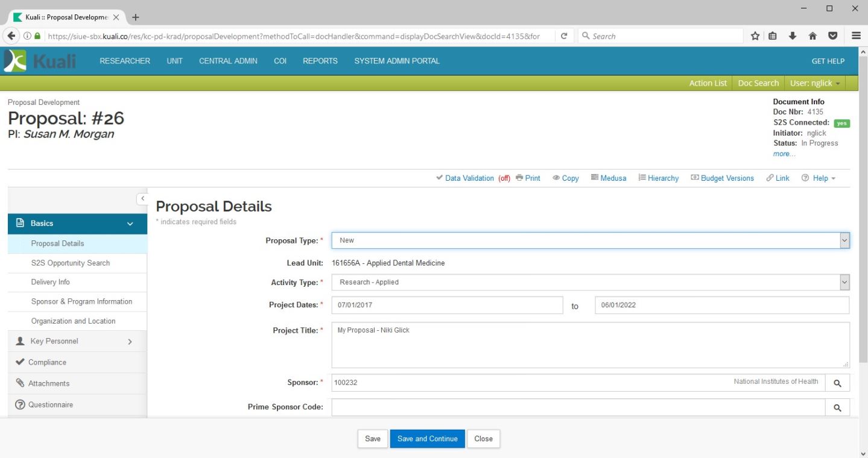The height and width of the screenshot is (458, 868).
Task: Open the Hierarchy view
Action: (x=659, y=178)
